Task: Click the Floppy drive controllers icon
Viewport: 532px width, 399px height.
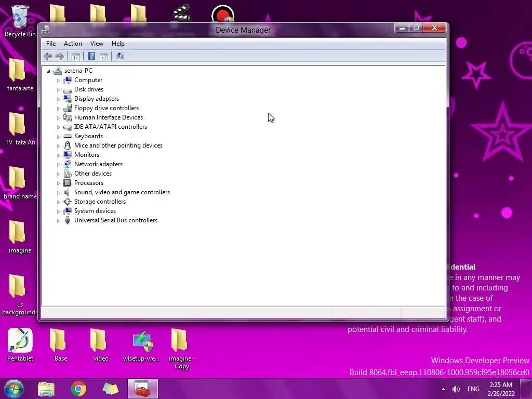Action: (x=68, y=108)
